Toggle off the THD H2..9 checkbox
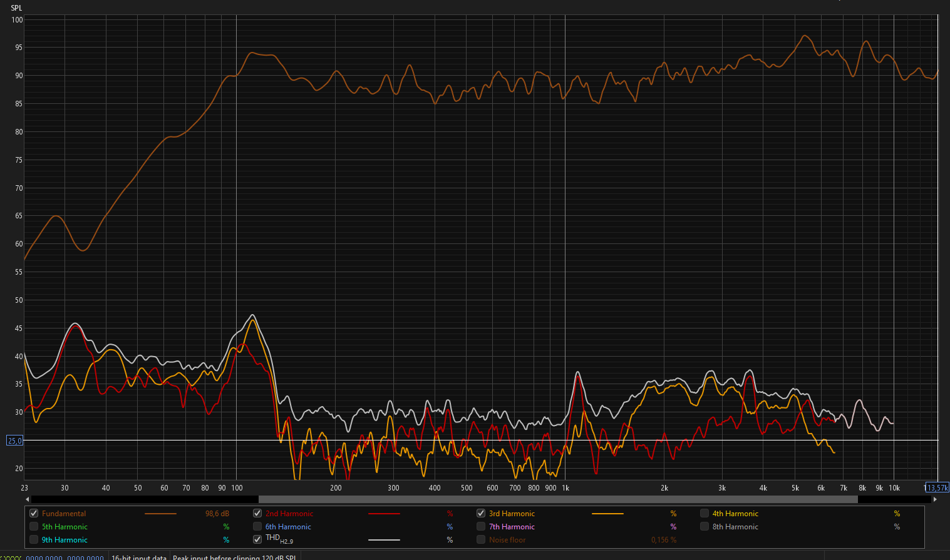This screenshot has height=560, width=950. (x=257, y=539)
